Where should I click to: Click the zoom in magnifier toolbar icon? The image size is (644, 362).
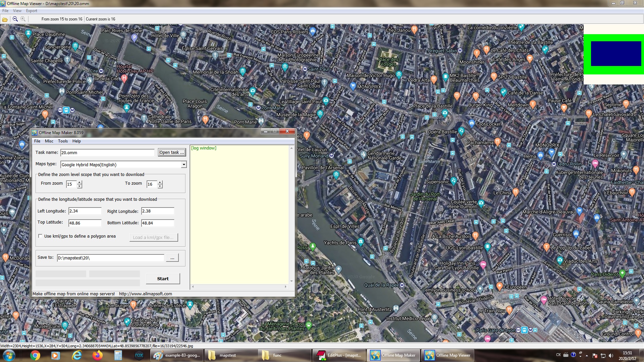tap(23, 19)
